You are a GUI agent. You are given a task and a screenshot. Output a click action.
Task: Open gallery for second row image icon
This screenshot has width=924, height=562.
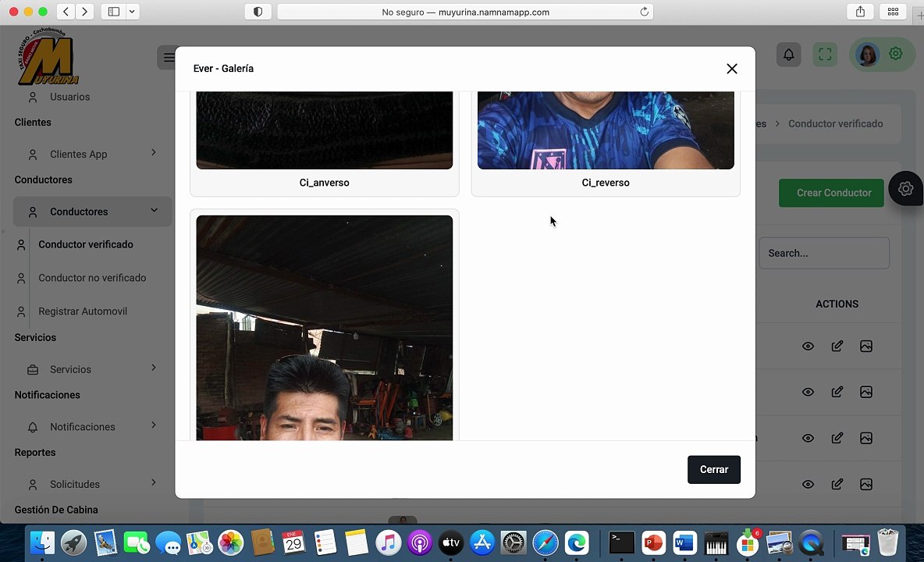(865, 393)
